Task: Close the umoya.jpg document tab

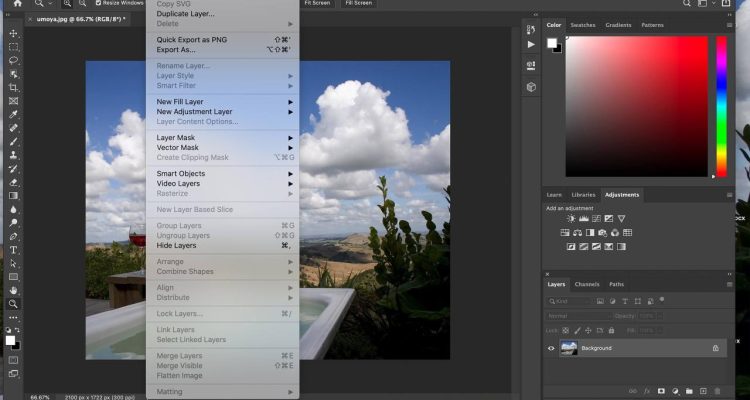Action: pos(31,19)
